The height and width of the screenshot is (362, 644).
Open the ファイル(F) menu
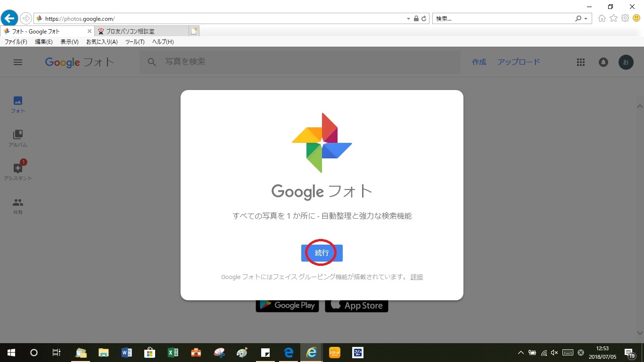click(x=16, y=42)
